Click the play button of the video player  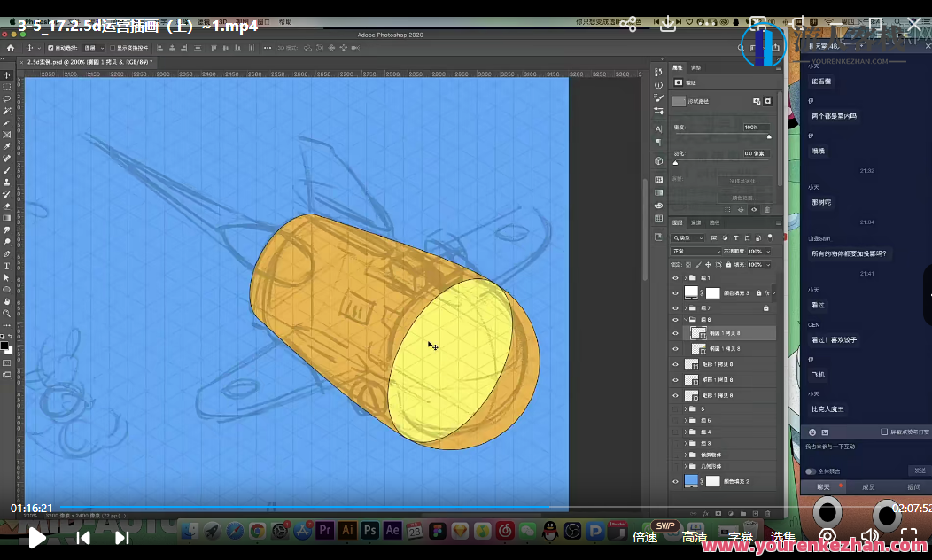pos(36,537)
